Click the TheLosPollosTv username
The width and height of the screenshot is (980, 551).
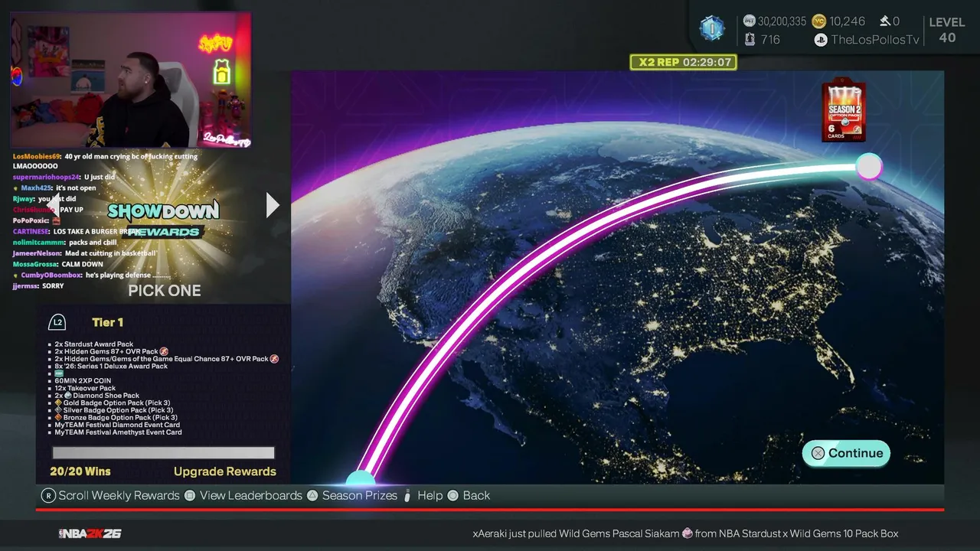875,40
